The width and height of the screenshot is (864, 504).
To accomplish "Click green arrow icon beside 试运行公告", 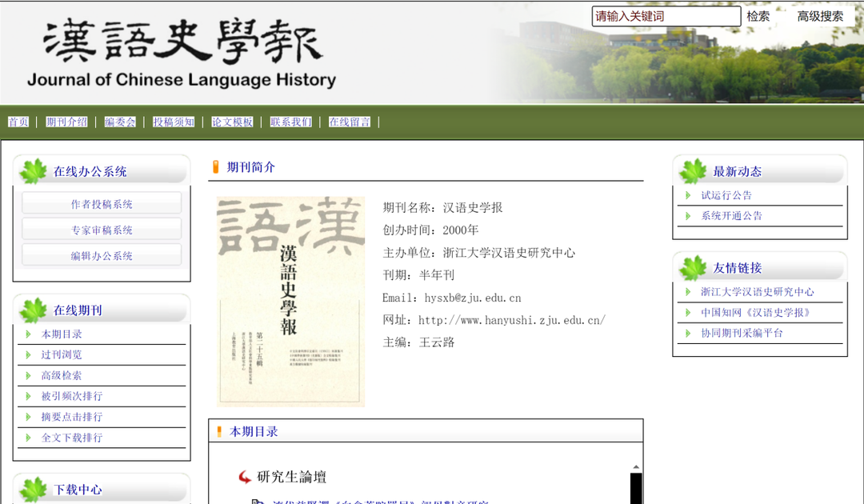I will 688,195.
